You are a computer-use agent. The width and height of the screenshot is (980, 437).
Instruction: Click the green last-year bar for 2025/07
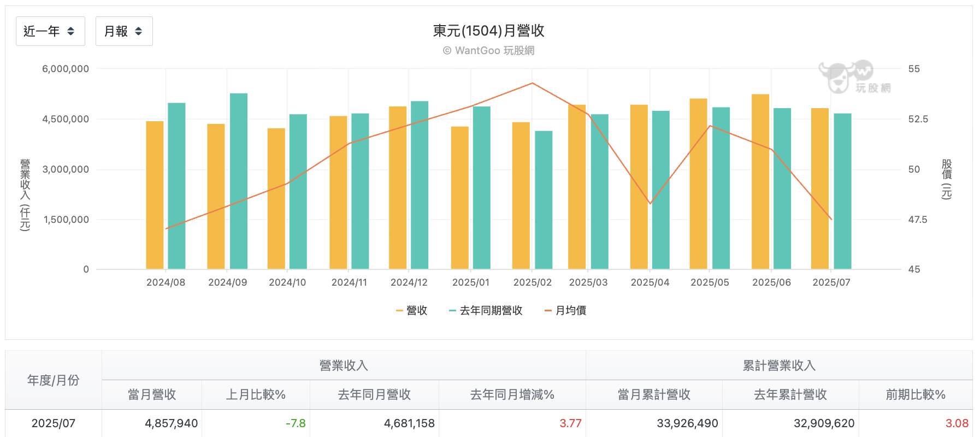[842, 191]
